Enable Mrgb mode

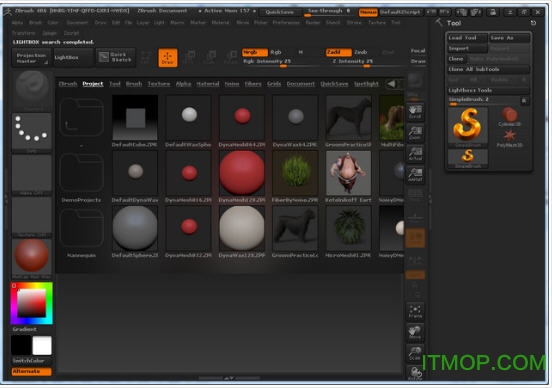(x=255, y=52)
